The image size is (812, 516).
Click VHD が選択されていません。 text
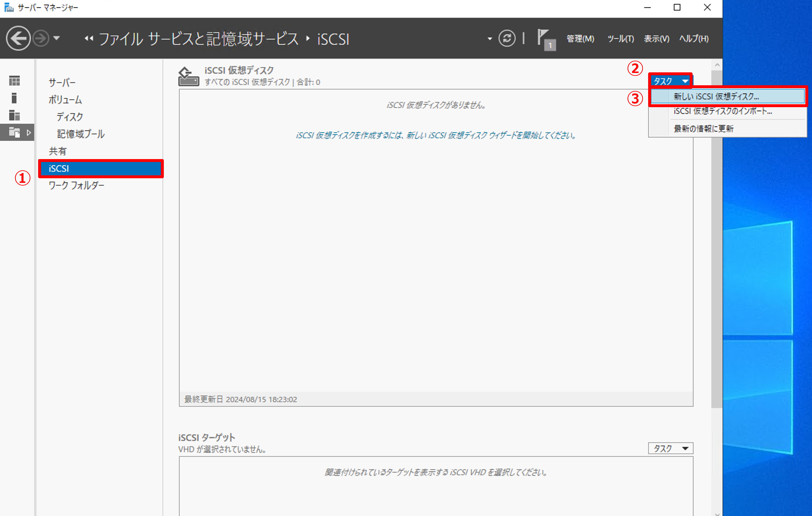click(222, 449)
